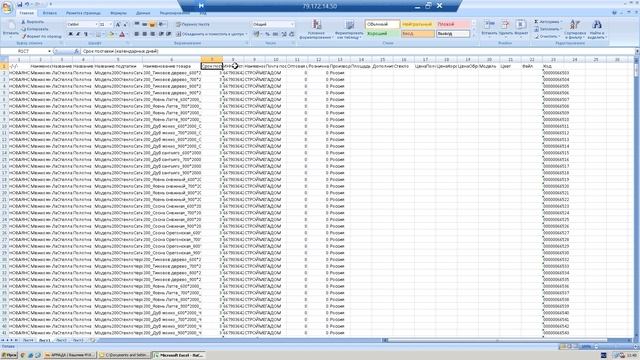Open the Conditional Formatting menu
The width and height of the screenshot is (640, 360).
point(316,29)
